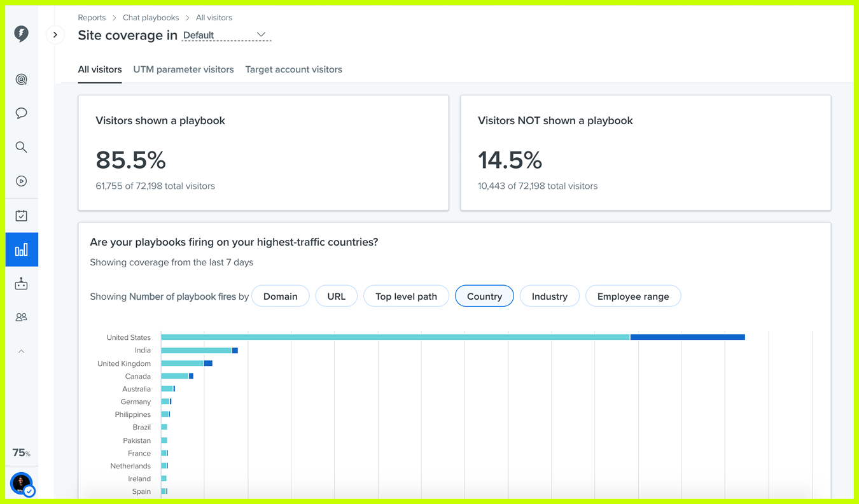The image size is (859, 504).
Task: Toggle chart grouping to Employee range
Action: [632, 297]
